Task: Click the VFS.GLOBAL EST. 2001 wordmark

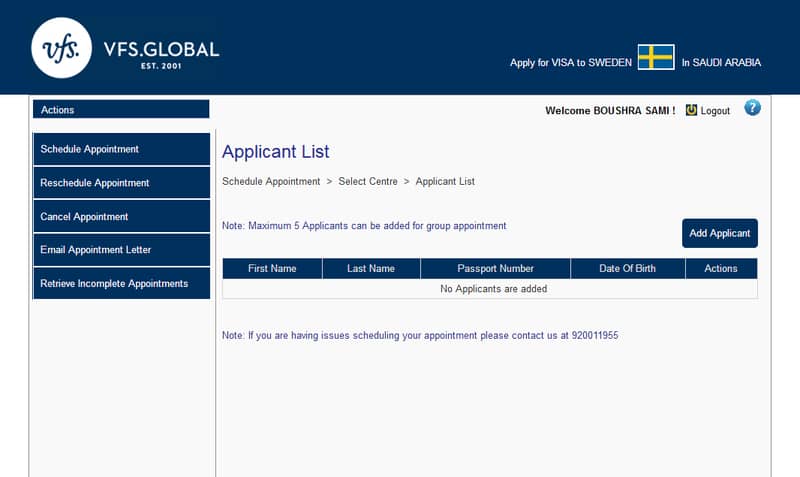Action: [161, 54]
